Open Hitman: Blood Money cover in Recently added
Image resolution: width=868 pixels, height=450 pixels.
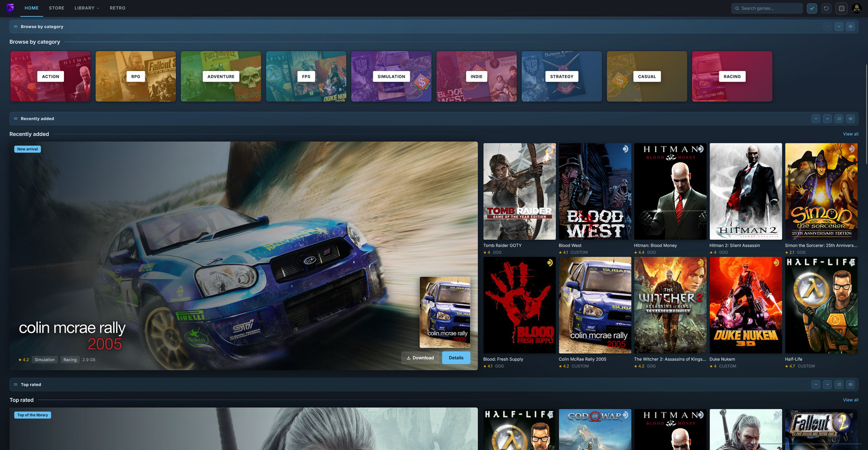point(670,192)
